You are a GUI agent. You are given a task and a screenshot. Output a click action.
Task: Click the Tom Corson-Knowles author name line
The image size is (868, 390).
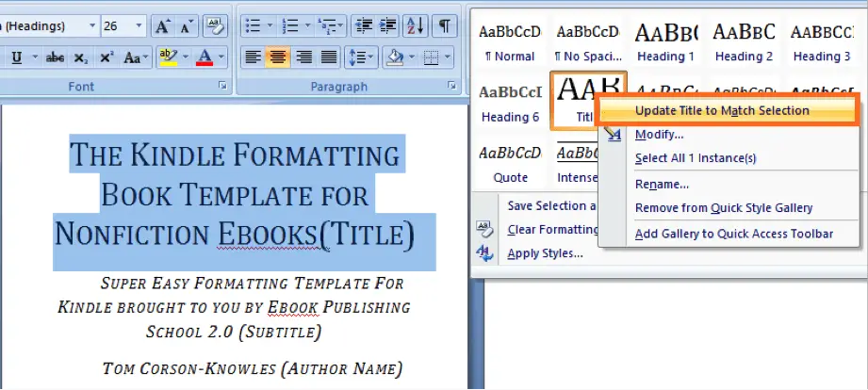tap(252, 368)
